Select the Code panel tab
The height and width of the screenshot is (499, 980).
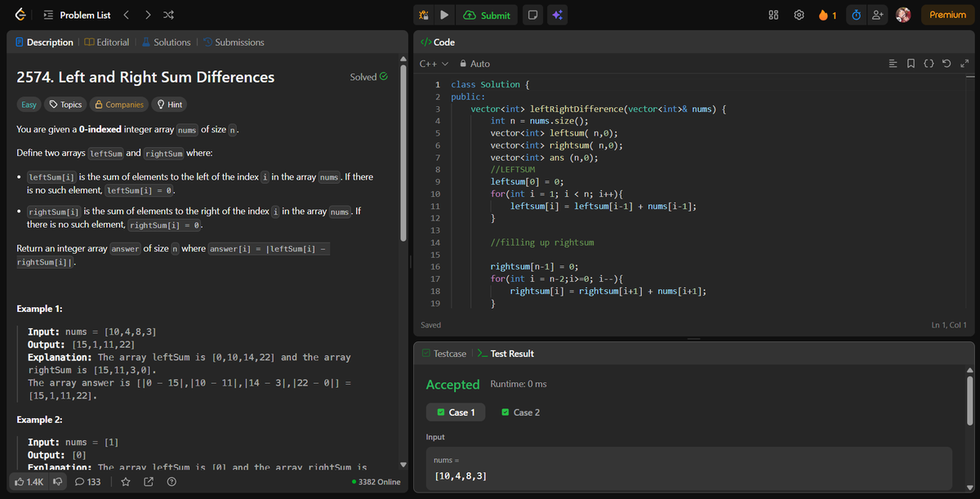437,42
